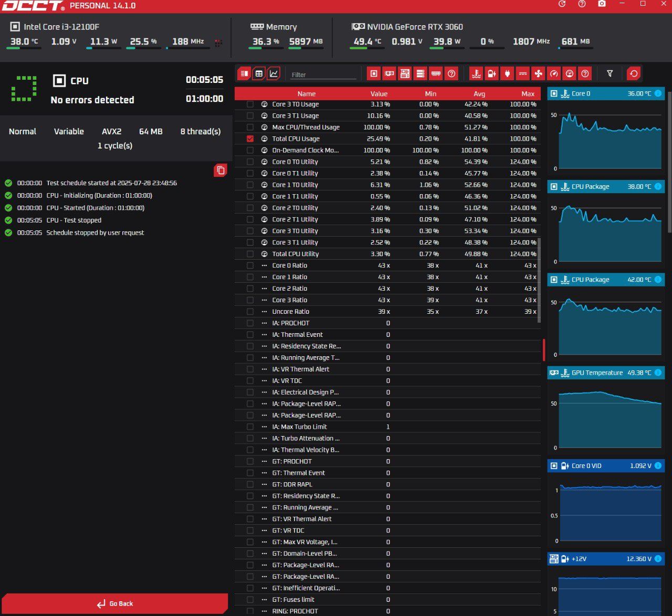Screen dimensions: 672x616
Task: Check the IA: Max Turbo Limit checkbox
Action: click(x=250, y=427)
